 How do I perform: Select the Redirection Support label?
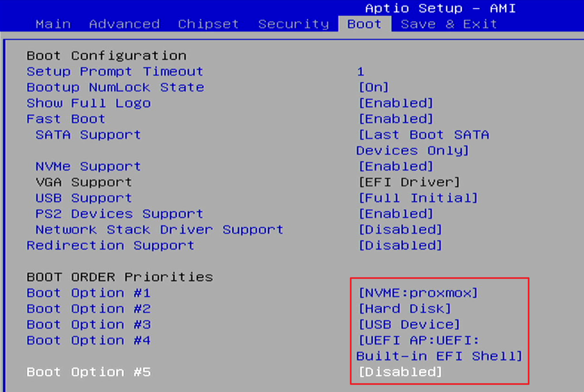coord(111,245)
